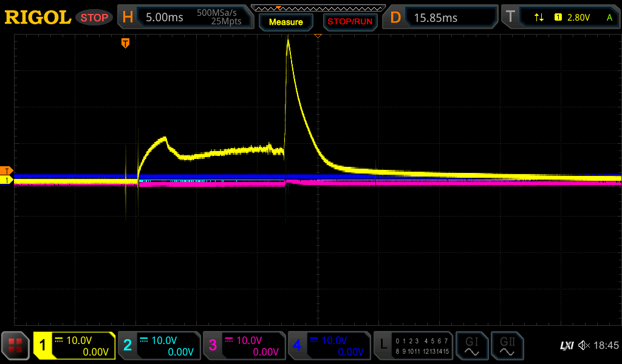Click the orange trigger level marker on left edge

[7, 170]
